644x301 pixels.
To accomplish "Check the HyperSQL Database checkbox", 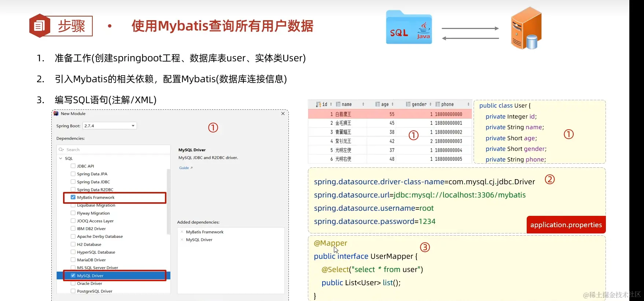I will click(x=73, y=252).
